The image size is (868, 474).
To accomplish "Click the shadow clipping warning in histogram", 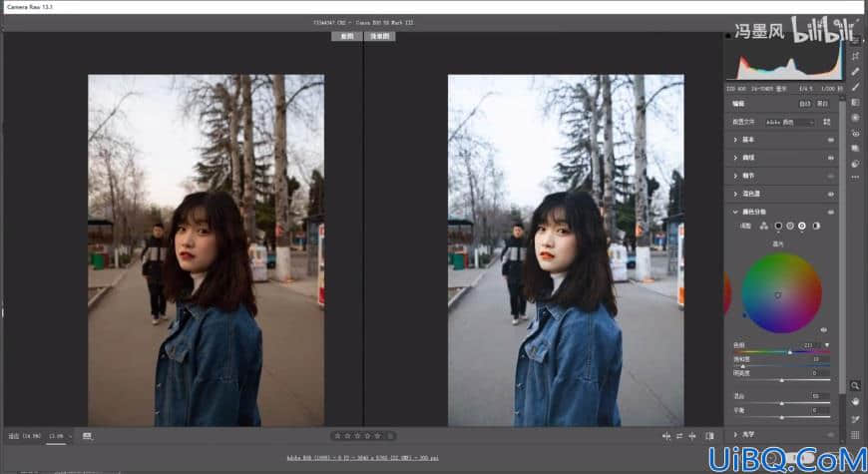I will click(x=728, y=36).
